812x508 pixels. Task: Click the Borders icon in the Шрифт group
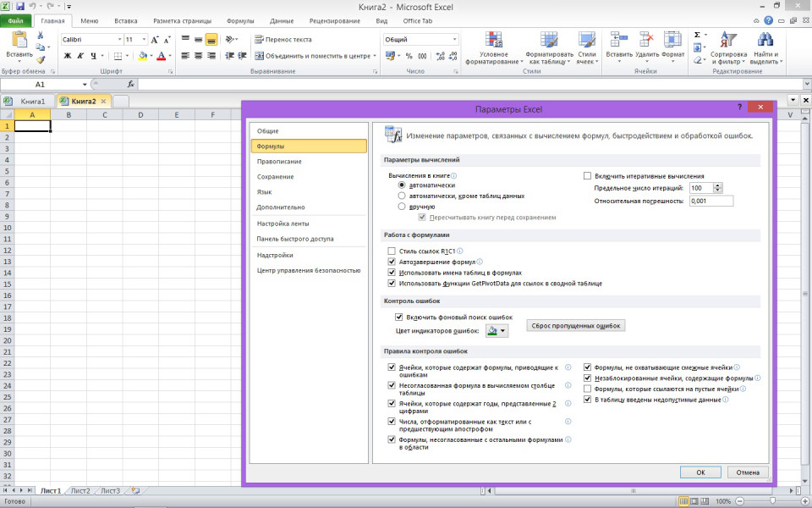pos(118,56)
